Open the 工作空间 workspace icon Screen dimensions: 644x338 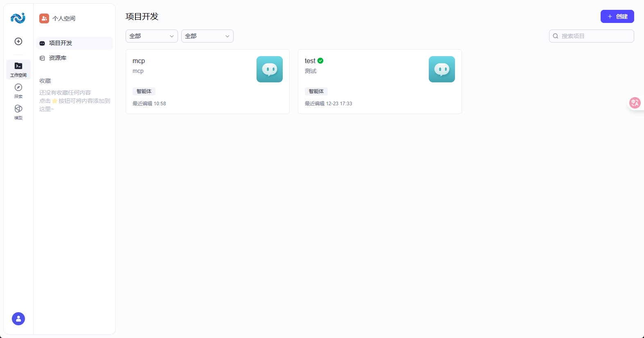tap(18, 69)
